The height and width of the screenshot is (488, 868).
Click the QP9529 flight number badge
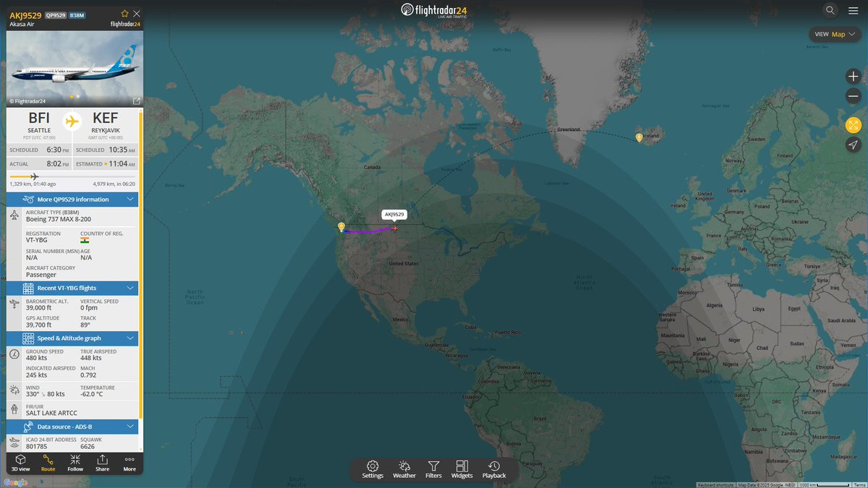click(55, 14)
